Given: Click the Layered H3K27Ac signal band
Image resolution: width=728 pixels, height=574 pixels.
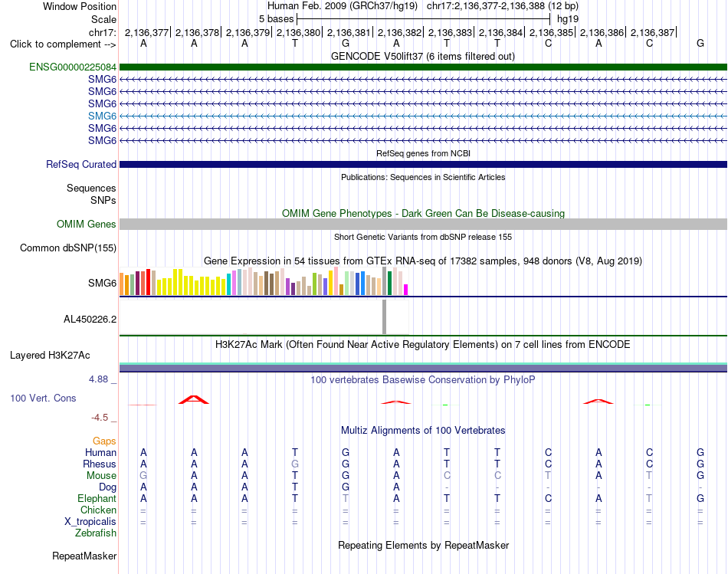Looking at the screenshot, I should tap(423, 367).
